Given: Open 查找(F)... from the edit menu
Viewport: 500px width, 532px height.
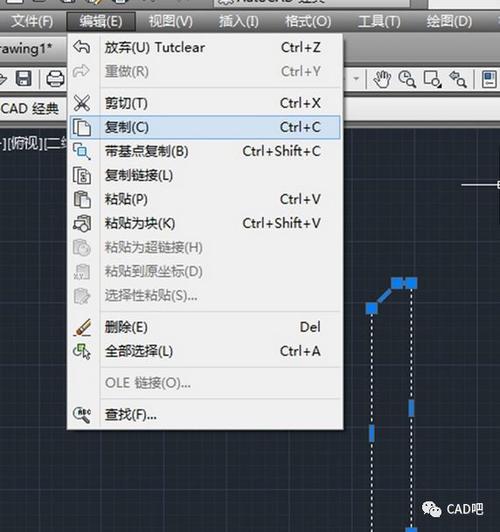Looking at the screenshot, I should (x=205, y=415).
